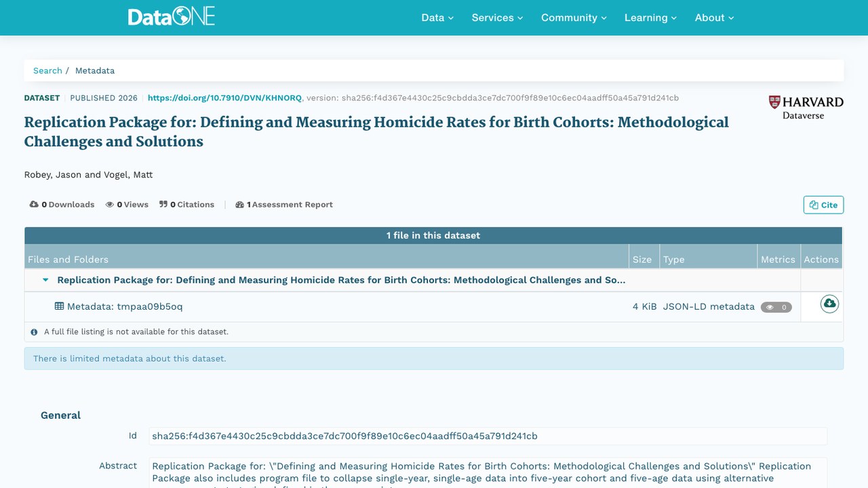Screen dimensions: 868x488
Task: Click the authors line Robey, Jason and Vogel, Matt
Action: coord(89,175)
